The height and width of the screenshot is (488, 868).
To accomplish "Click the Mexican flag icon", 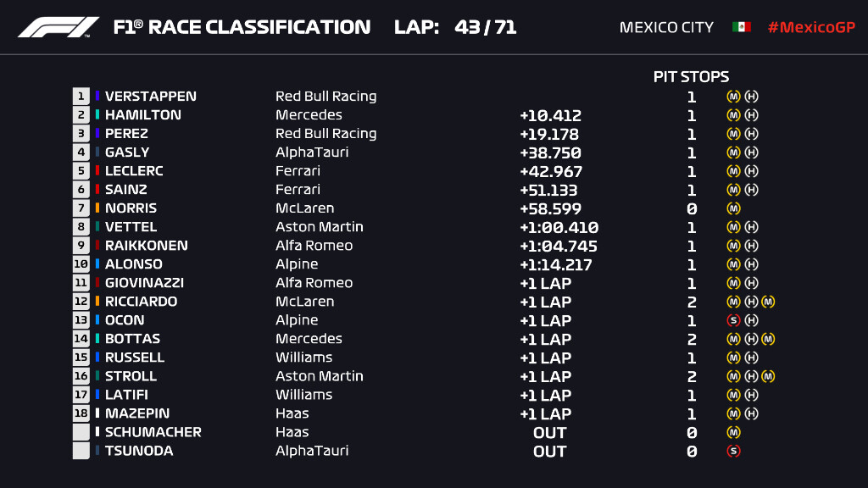I will (x=741, y=26).
